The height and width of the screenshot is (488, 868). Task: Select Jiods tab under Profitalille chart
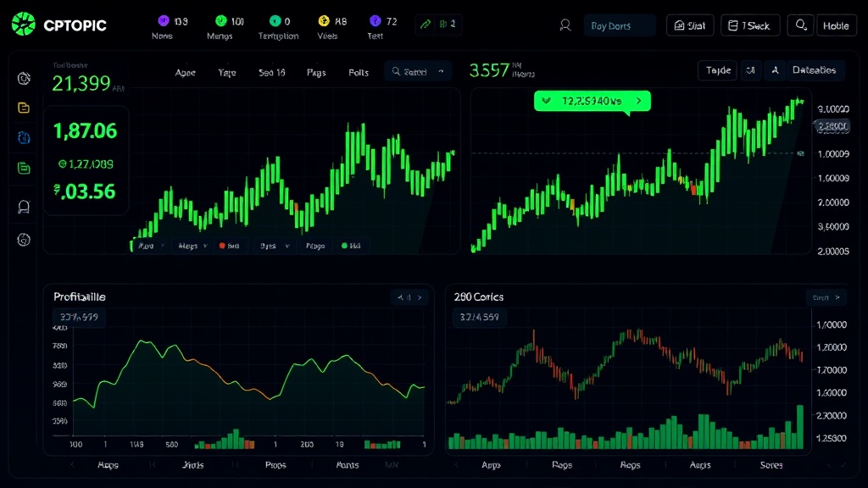coord(193,465)
